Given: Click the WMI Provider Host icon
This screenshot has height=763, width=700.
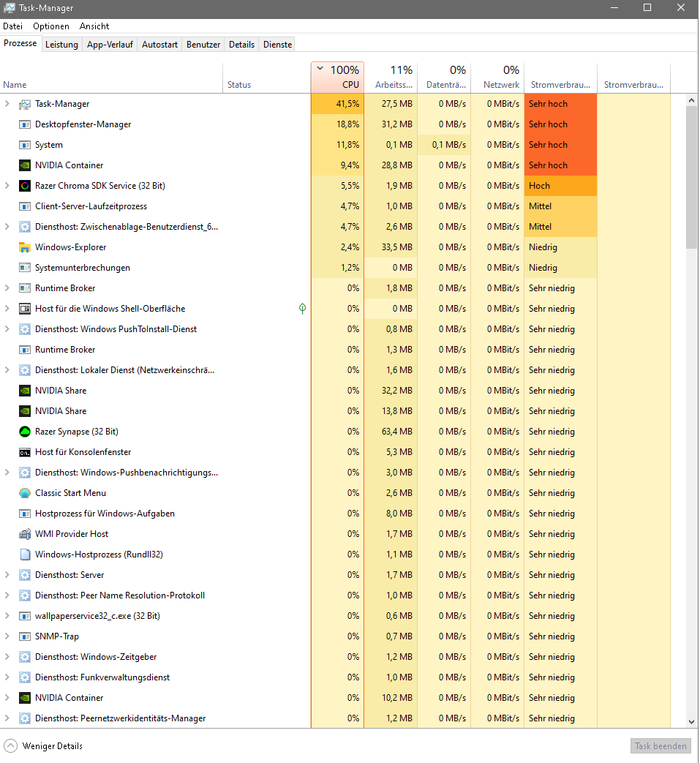Looking at the screenshot, I should (25, 534).
